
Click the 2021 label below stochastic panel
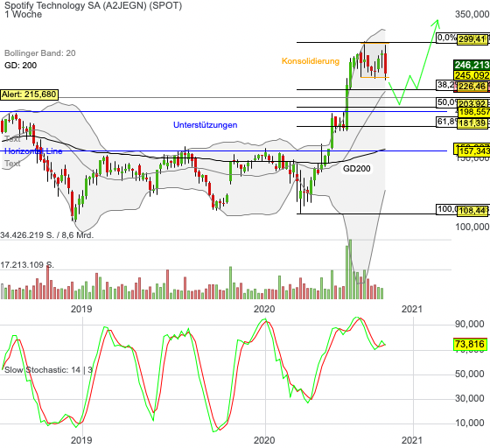(x=412, y=440)
